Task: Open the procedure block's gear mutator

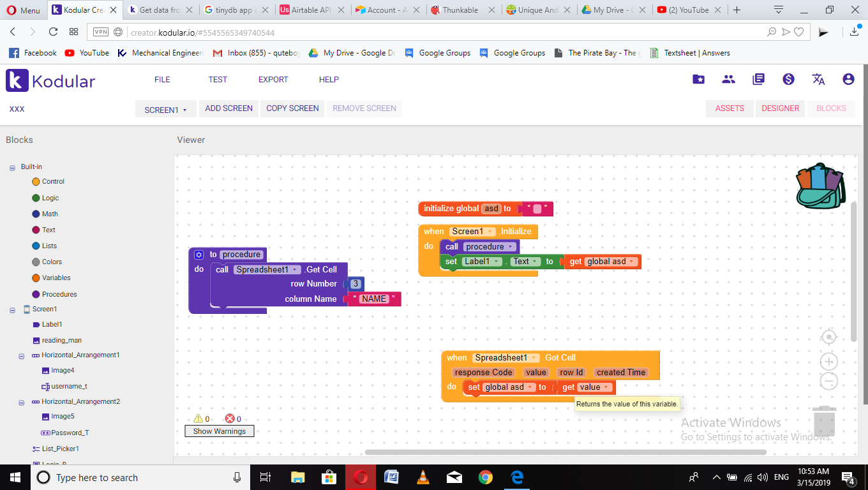Action: point(199,255)
